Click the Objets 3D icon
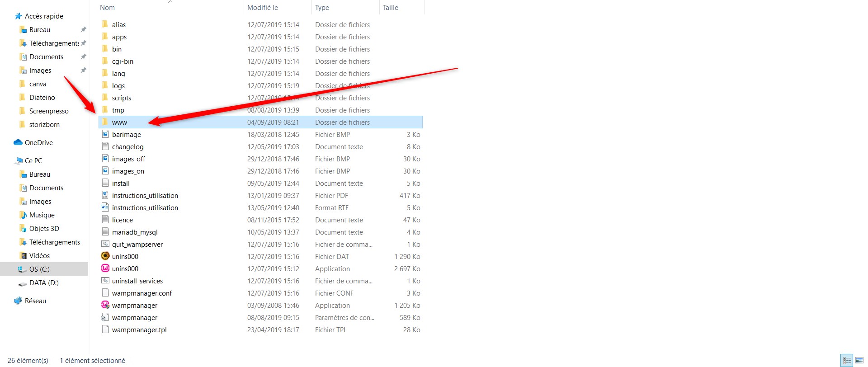 23,228
